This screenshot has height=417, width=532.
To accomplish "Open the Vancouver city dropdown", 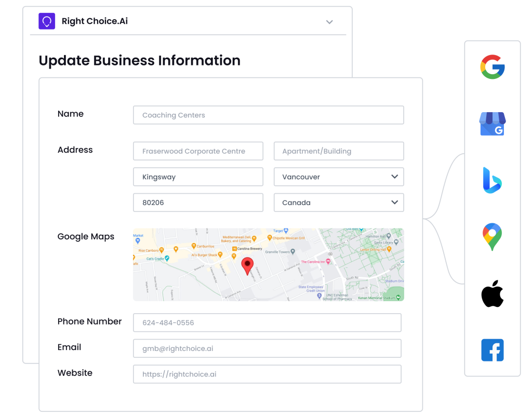I will click(339, 177).
